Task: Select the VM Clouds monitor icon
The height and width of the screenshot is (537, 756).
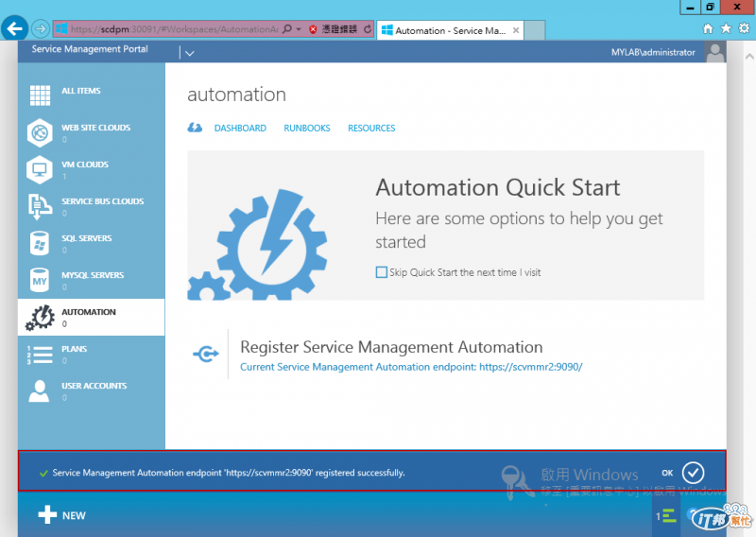Action: [39, 170]
